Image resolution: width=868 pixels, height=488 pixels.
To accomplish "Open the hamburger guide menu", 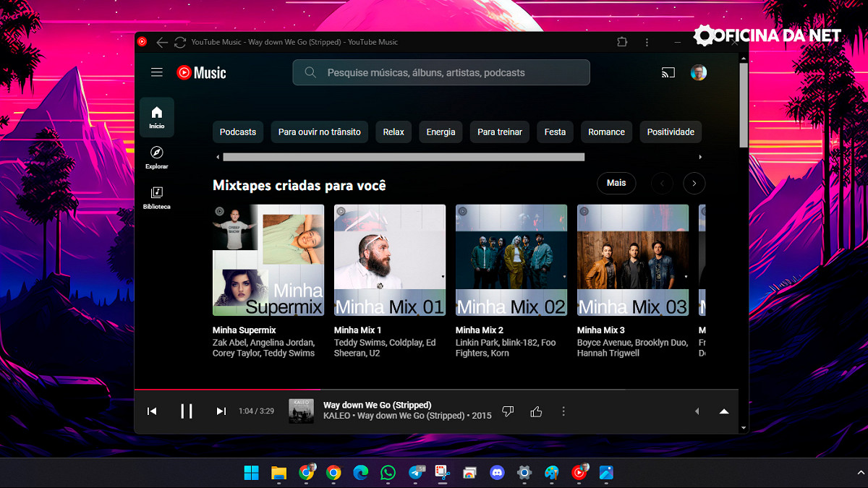I will 157,72.
